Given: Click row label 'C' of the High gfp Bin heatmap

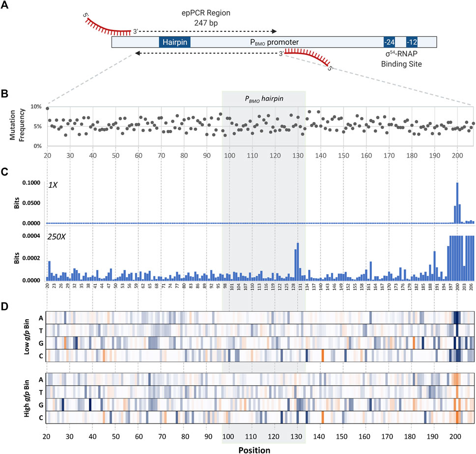Looking at the screenshot, I should (41, 418).
